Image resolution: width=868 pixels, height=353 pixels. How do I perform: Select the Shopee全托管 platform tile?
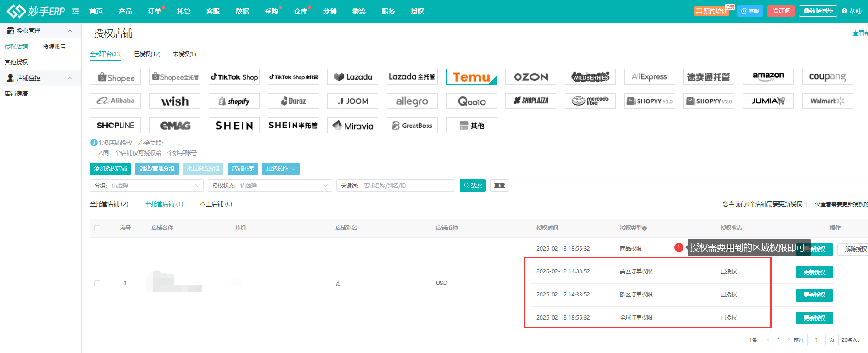[x=175, y=77]
